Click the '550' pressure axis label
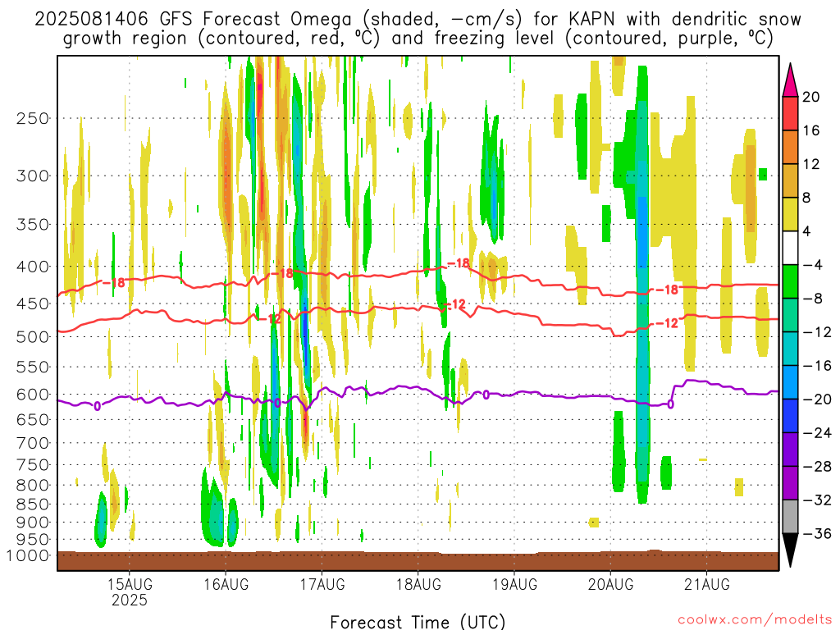This screenshot has height=630, width=840. (x=32, y=367)
